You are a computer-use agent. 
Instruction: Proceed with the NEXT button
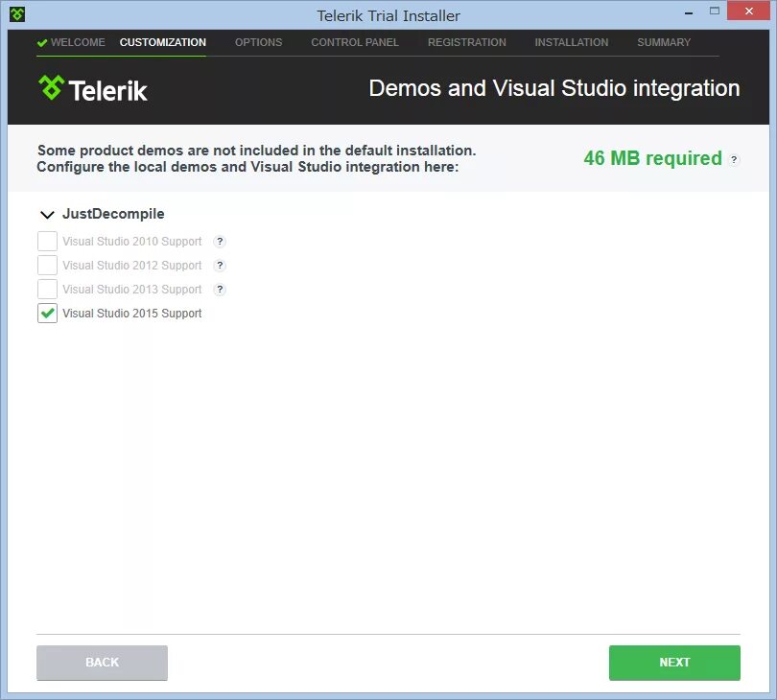click(x=674, y=663)
